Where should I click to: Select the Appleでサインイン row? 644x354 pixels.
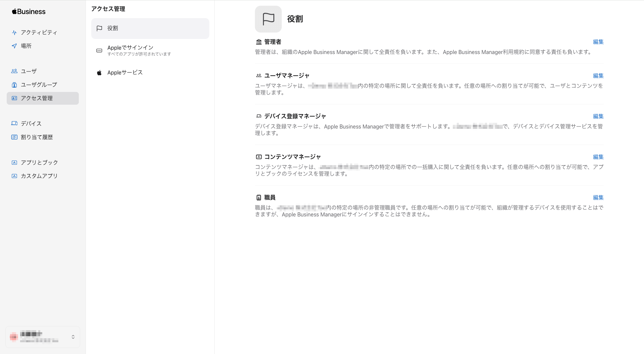click(x=150, y=51)
